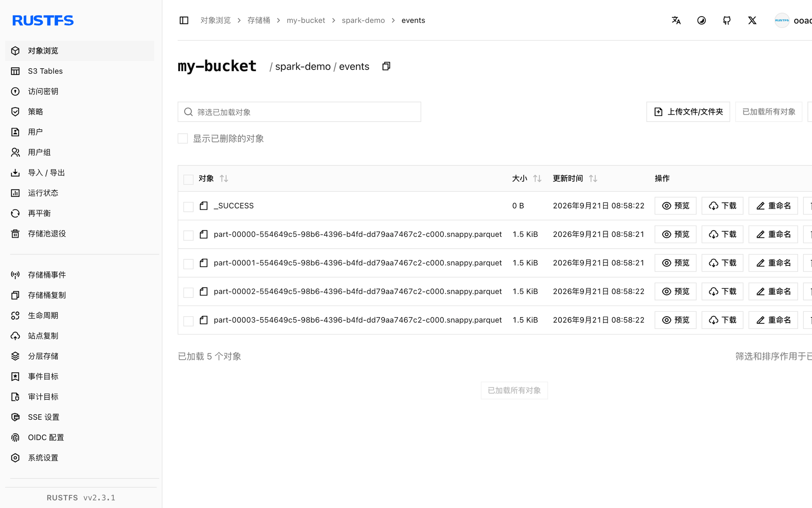Check the part-00002 parquet row
This screenshot has width=812, height=508.
click(x=188, y=292)
